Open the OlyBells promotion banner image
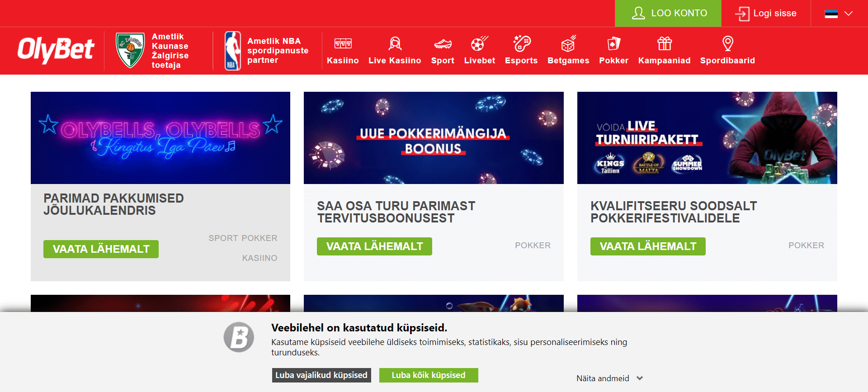 [160, 138]
